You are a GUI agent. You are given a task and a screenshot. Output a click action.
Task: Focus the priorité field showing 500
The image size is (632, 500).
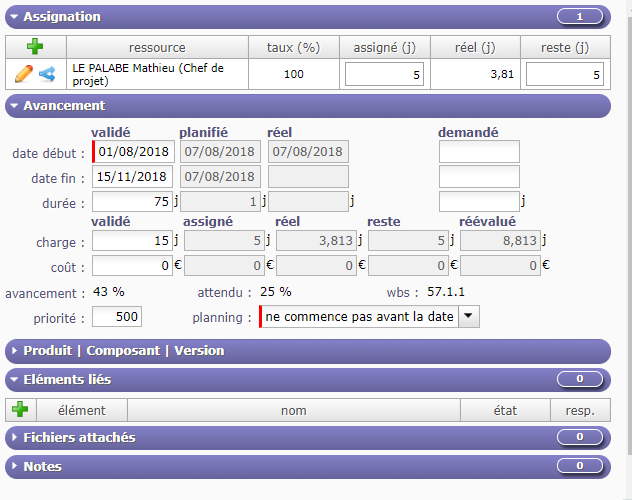(x=117, y=317)
